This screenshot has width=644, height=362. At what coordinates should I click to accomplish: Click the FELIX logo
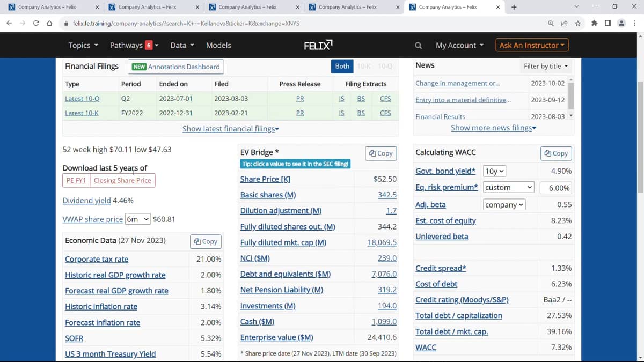pos(318,45)
